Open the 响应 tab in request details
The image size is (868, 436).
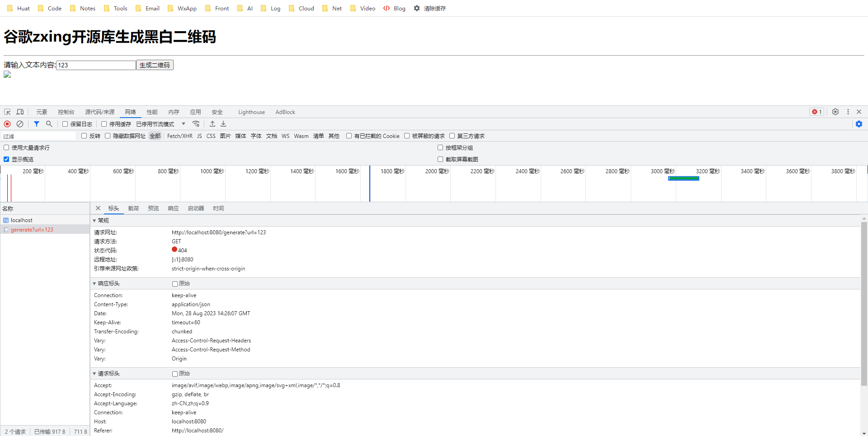pyautogui.click(x=173, y=209)
